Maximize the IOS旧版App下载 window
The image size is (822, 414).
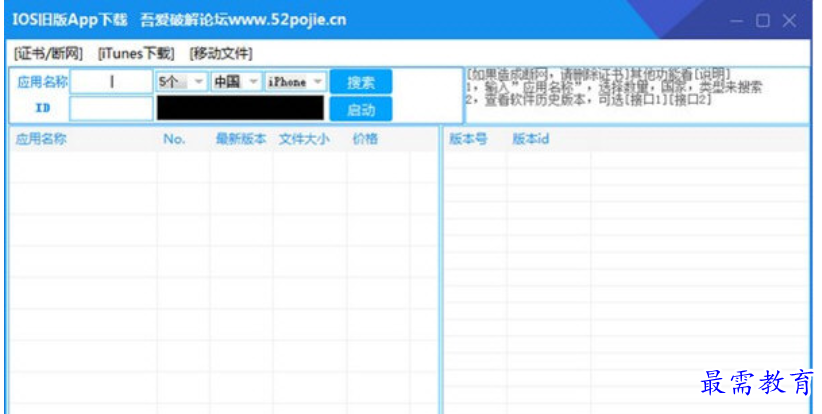tap(763, 21)
